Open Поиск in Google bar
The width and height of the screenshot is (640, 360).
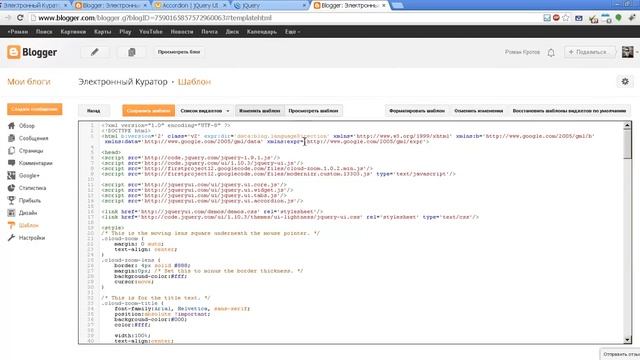tap(44, 31)
